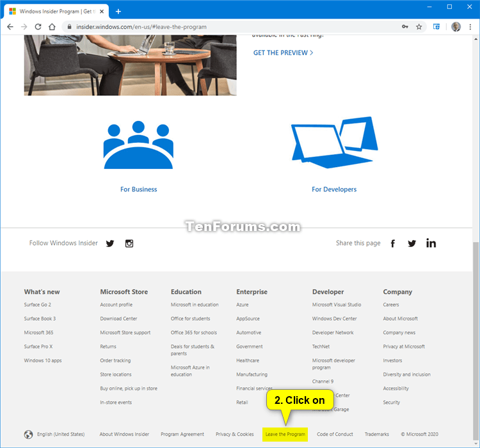Open saved passwords key icon
The width and height of the screenshot is (480, 448).
tap(405, 27)
